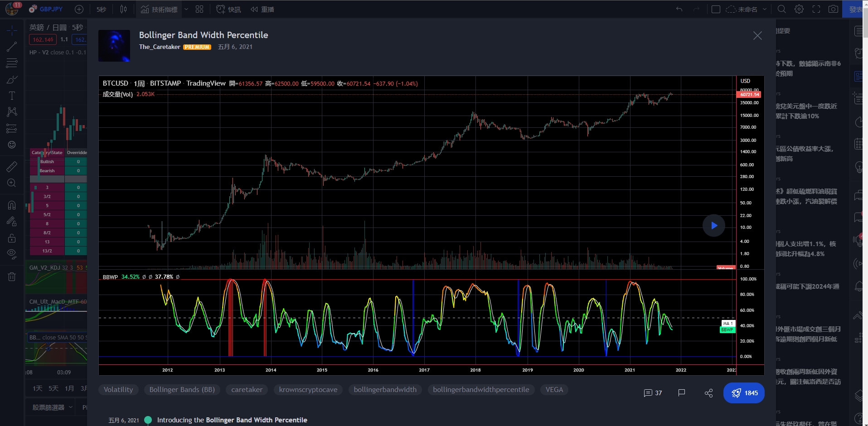The width and height of the screenshot is (868, 426).
Task: Redo the last chart action
Action: point(696,9)
